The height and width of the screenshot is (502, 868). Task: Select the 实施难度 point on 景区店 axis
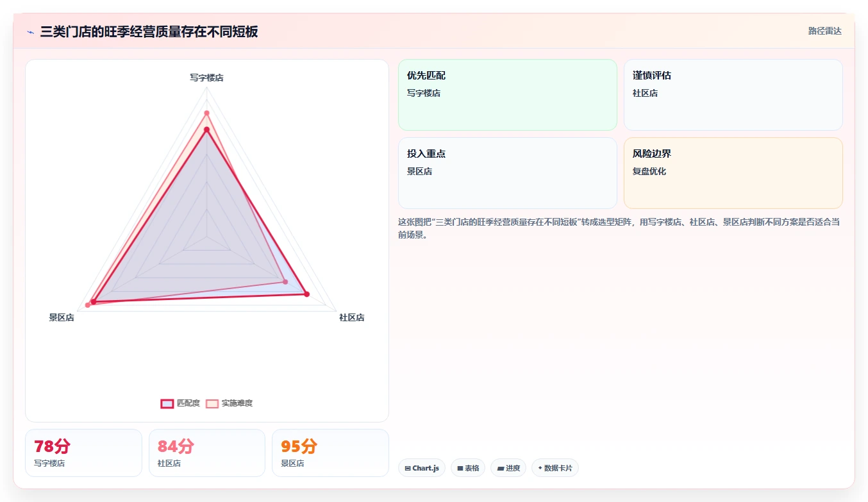pyautogui.click(x=88, y=305)
